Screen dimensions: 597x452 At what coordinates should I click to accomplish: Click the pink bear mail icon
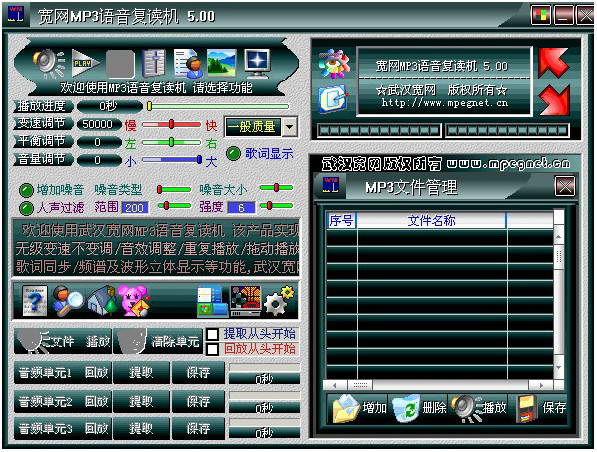(133, 301)
